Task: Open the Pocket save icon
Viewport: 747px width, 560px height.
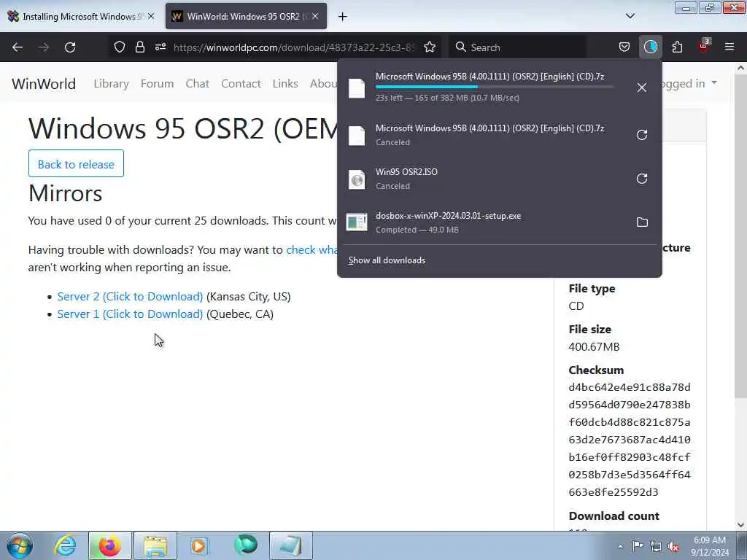Action: pyautogui.click(x=624, y=47)
